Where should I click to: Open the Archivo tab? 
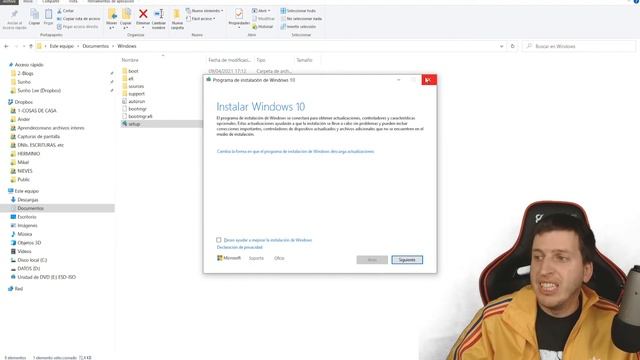[9, 2]
